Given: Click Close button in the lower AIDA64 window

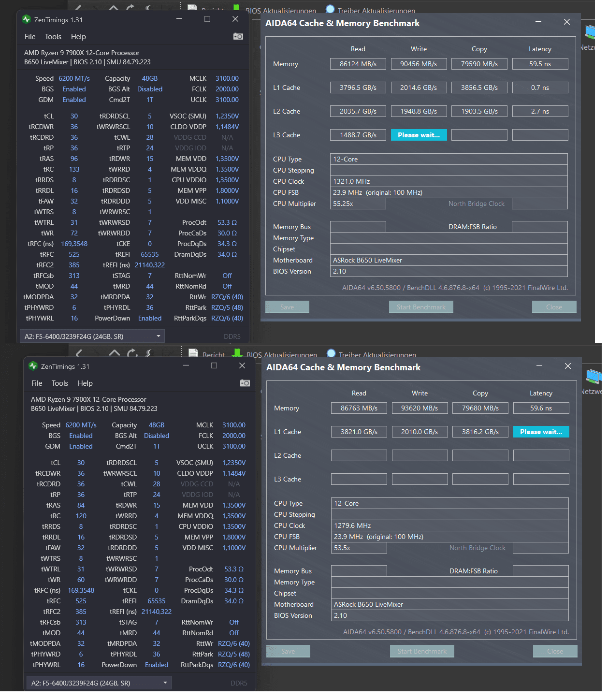Looking at the screenshot, I should tap(555, 651).
